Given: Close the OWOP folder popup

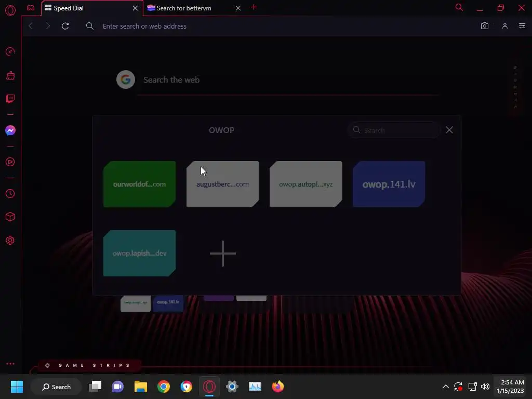Looking at the screenshot, I should pos(449,130).
